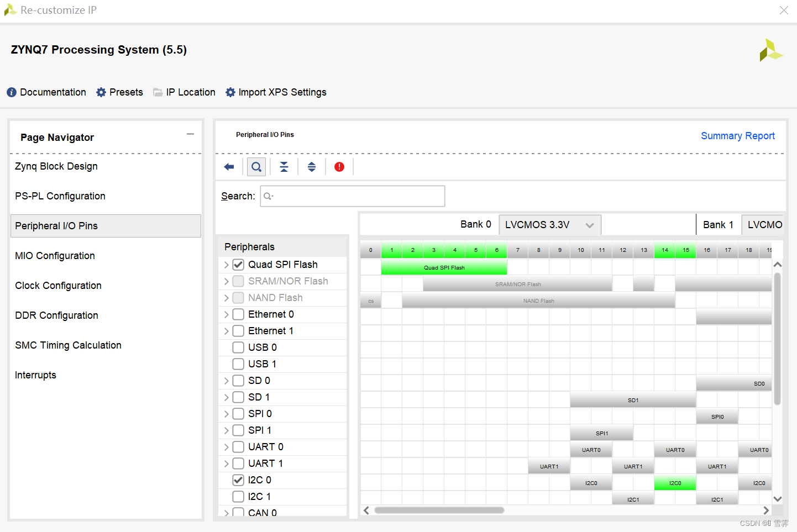Click inside the Search input field
Screen dimensions: 797x532
click(x=353, y=196)
